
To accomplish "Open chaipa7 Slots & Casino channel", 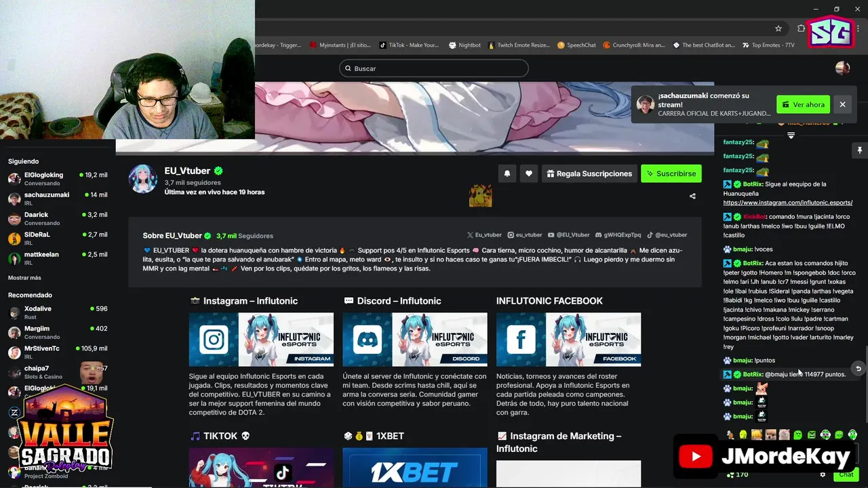I will pyautogui.click(x=58, y=371).
